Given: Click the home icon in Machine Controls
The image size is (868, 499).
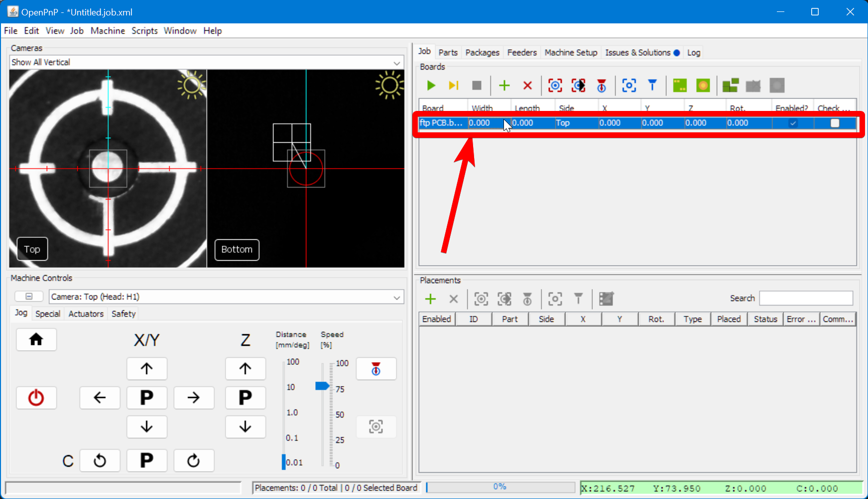Looking at the screenshot, I should [36, 339].
